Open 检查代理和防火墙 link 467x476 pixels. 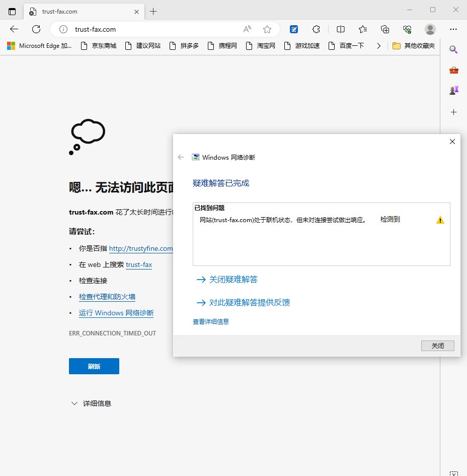pos(107,297)
